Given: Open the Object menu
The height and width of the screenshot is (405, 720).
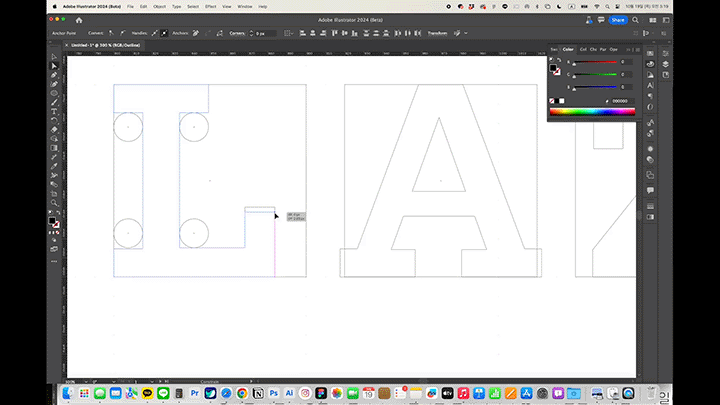Looking at the screenshot, I should pos(159,6).
